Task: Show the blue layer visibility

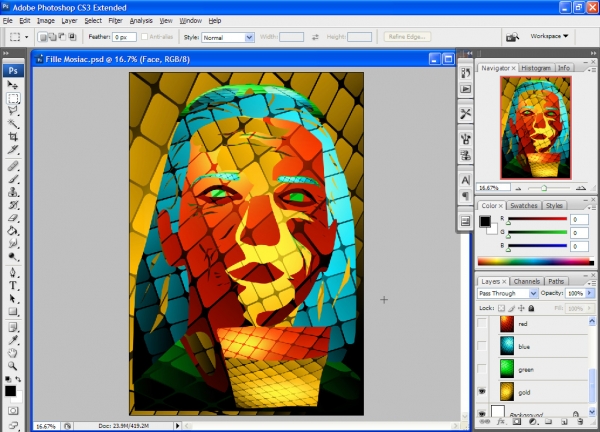Action: (482, 346)
